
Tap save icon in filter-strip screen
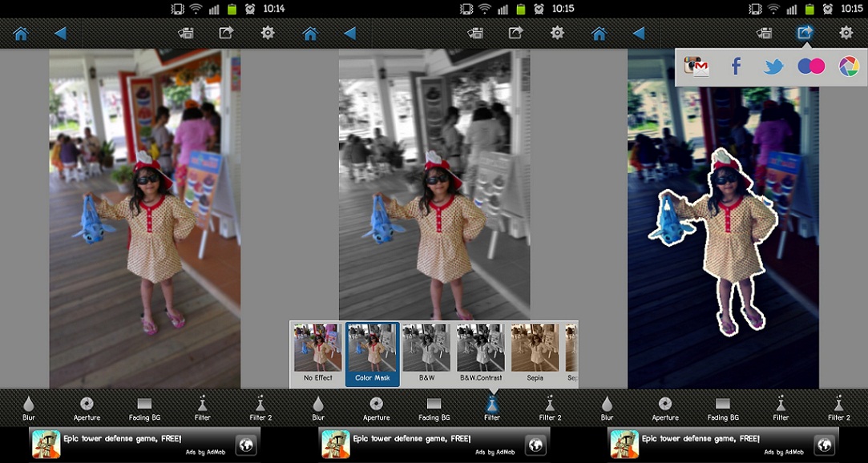point(475,33)
